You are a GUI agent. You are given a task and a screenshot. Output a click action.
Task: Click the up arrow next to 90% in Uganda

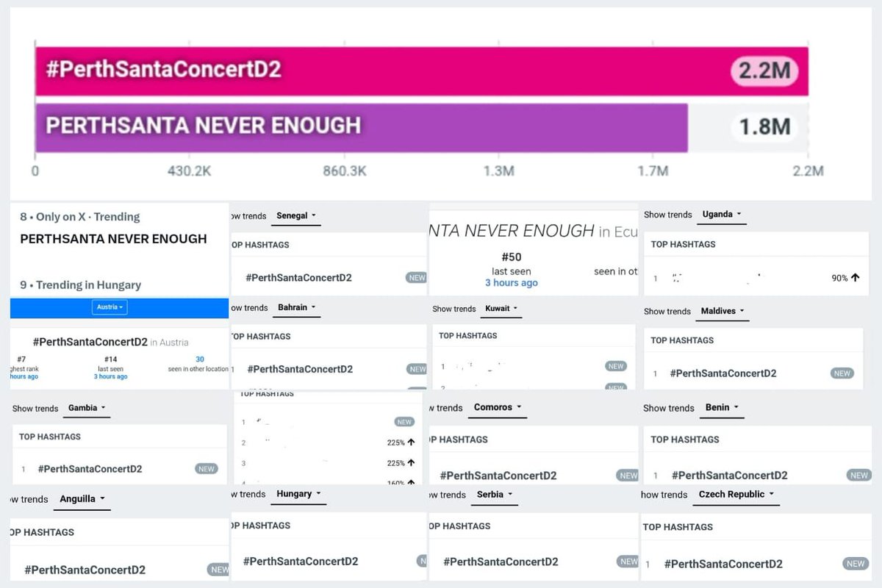tap(856, 279)
